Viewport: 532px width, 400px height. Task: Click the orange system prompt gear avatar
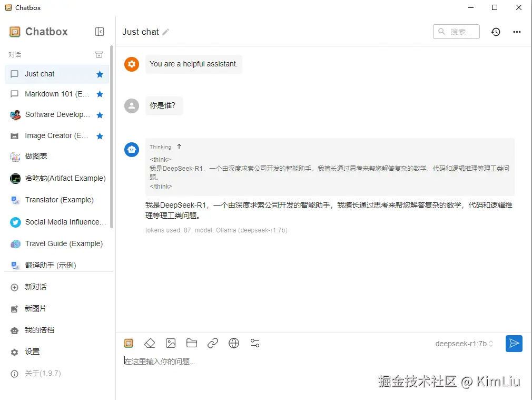pos(132,64)
